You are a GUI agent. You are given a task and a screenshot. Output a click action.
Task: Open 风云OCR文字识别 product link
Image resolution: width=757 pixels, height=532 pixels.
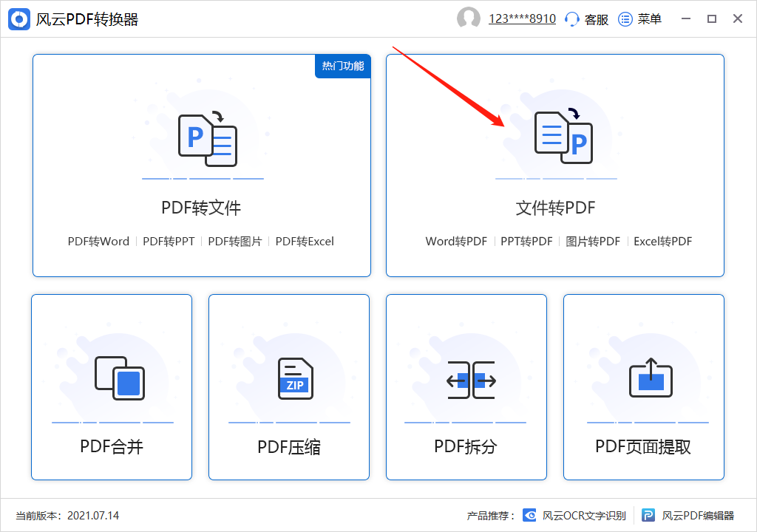click(584, 516)
